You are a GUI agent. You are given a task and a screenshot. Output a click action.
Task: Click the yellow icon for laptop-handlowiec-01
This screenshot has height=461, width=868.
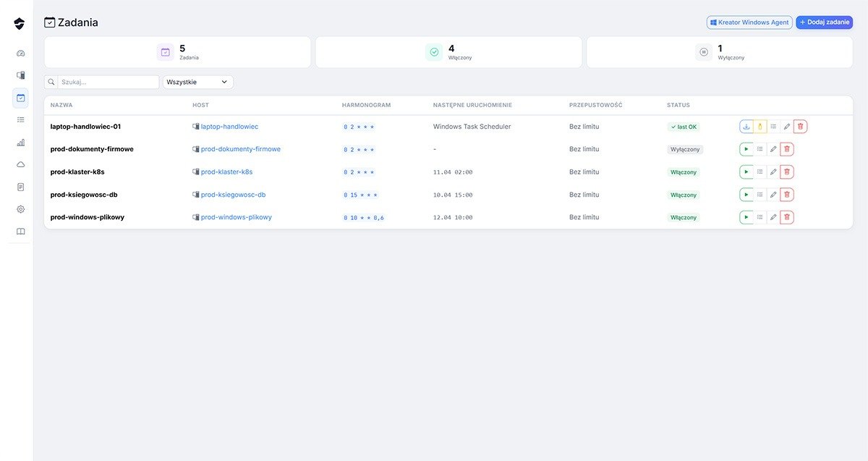click(759, 127)
